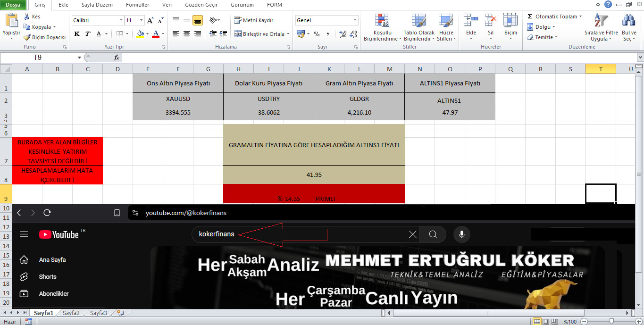644x325 pixels.
Task: Click the Biçim format cells icon
Action: pyautogui.click(x=510, y=20)
